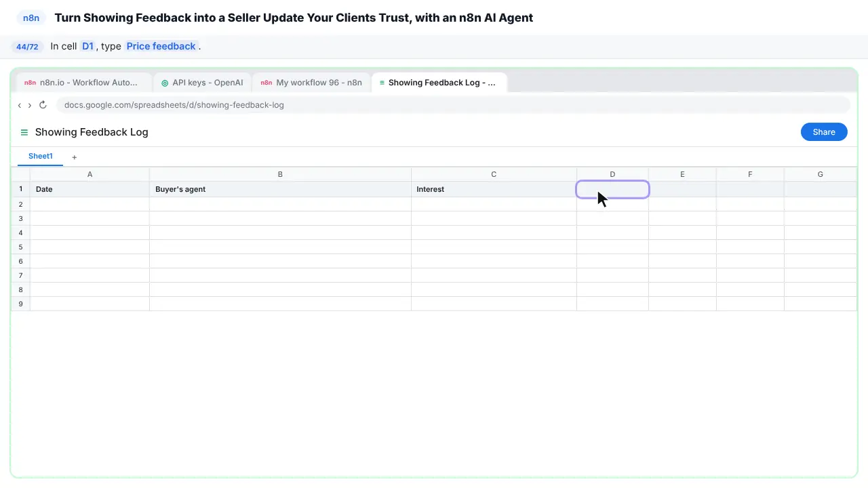Viewport: 868px width, 488px height.
Task: Select empty cell E1
Action: point(682,189)
